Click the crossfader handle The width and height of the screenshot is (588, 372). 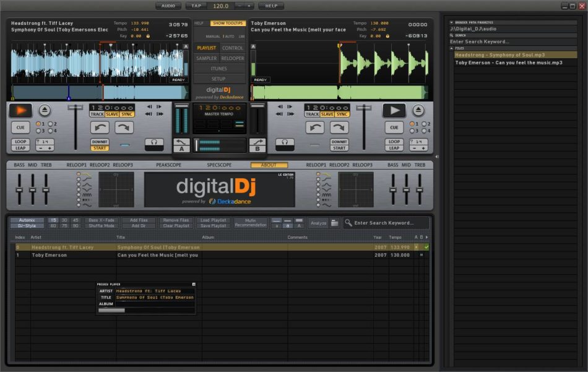(196, 145)
